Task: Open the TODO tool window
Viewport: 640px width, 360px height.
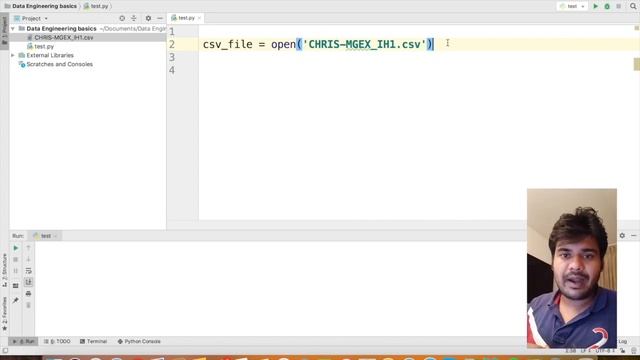Action: (57, 341)
